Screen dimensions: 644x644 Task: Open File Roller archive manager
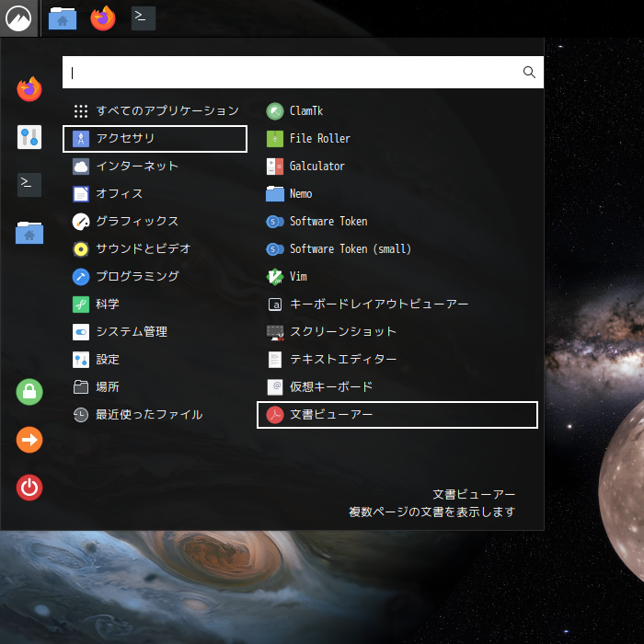[319, 139]
